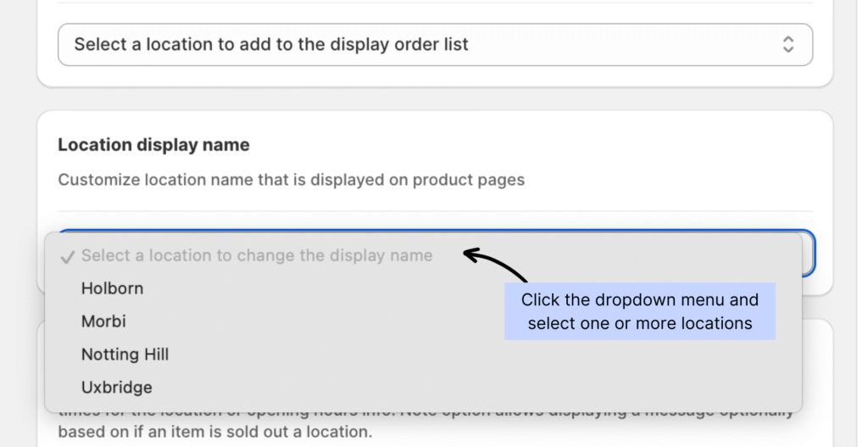Select Uxbridge from the dropdown menu
Screen dimensions: 868x447
pyautogui.click(x=116, y=388)
